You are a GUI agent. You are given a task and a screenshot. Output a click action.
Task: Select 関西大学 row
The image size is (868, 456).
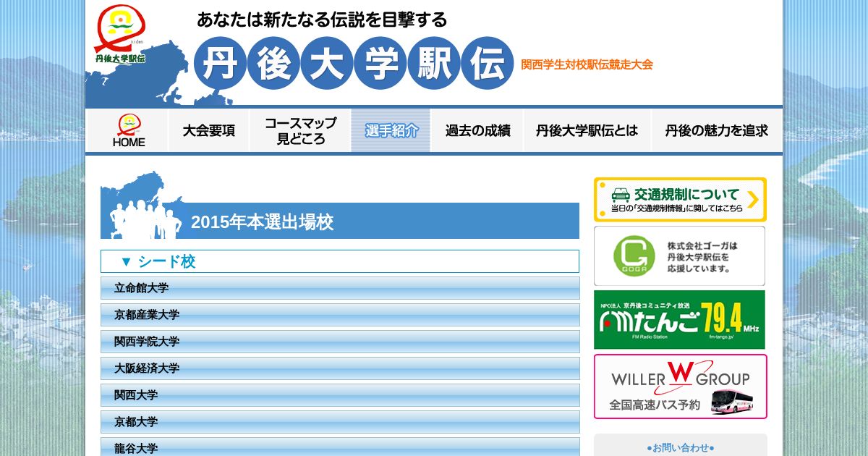point(340,395)
